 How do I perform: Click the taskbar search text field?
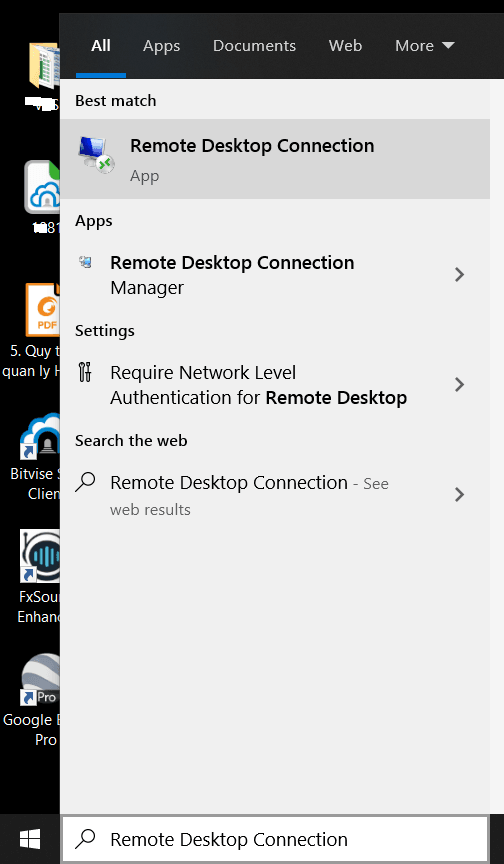tap(275, 839)
